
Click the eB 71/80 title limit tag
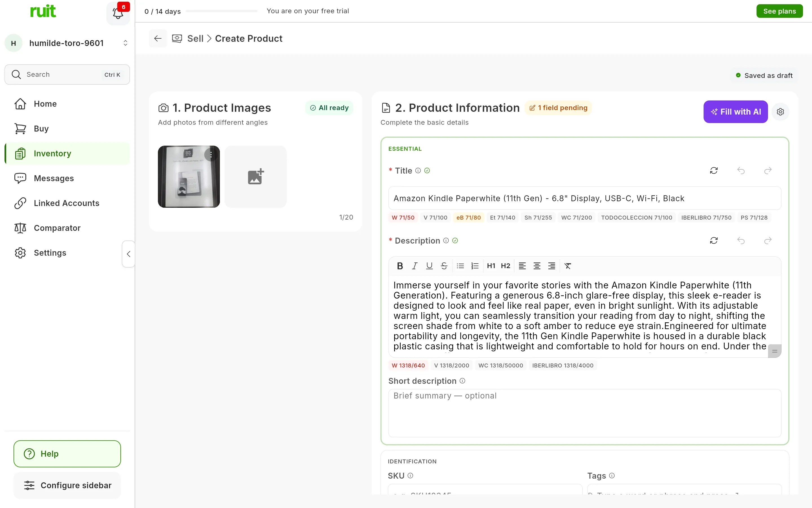click(x=468, y=218)
